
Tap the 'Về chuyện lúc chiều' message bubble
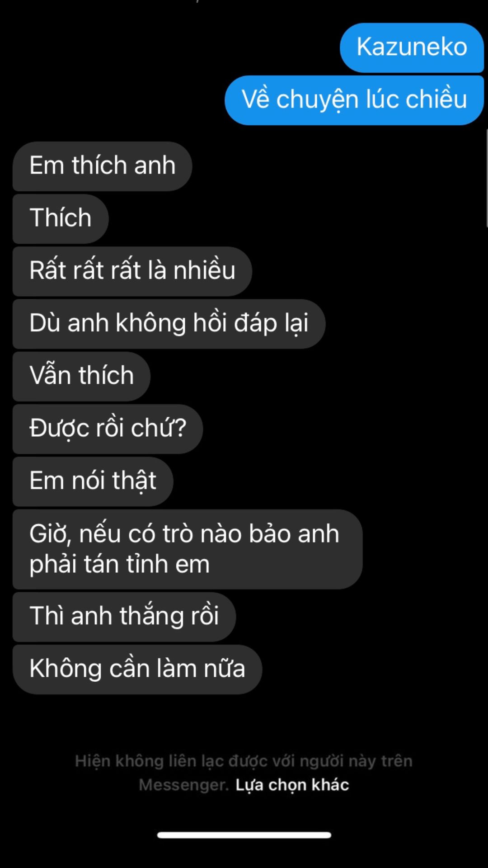pyautogui.click(x=354, y=100)
